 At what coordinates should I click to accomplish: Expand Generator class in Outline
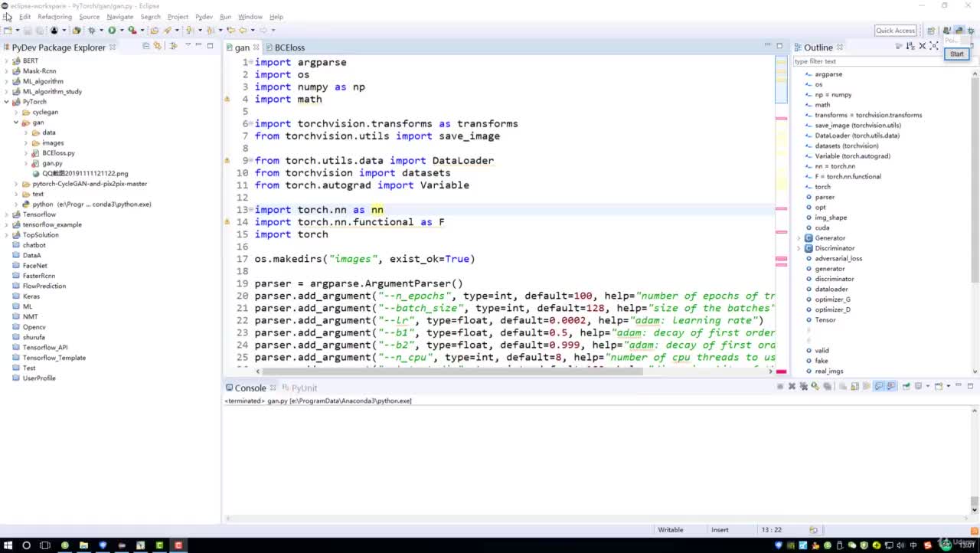point(799,238)
